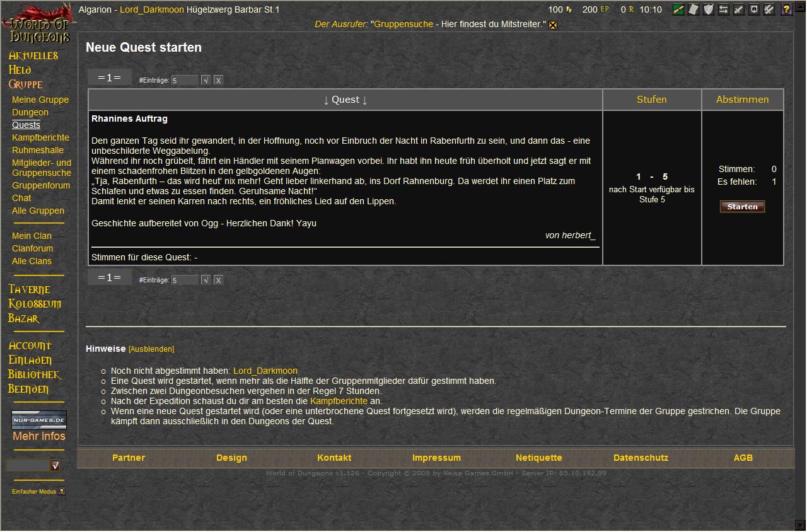Open the Held menu
807x532 pixels.
(20, 70)
